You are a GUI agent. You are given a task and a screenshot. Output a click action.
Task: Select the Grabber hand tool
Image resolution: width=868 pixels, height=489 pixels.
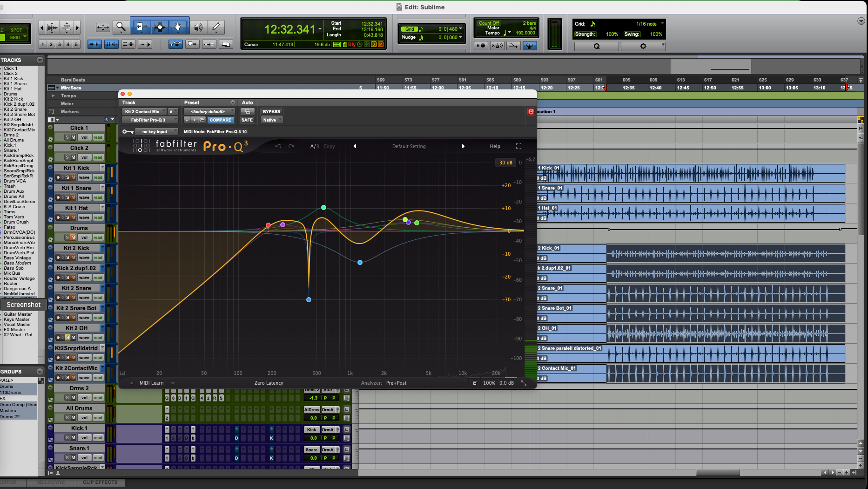point(178,27)
